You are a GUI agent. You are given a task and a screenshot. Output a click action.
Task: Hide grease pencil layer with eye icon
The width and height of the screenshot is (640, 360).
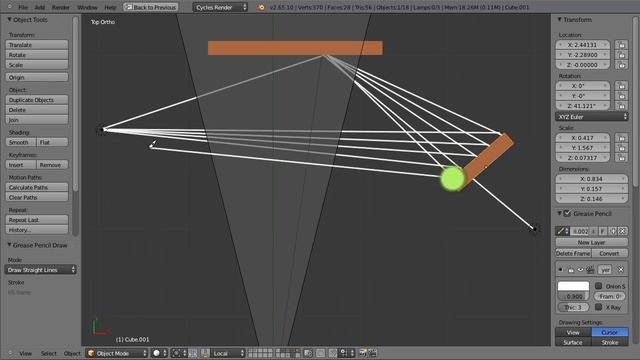pos(580,269)
